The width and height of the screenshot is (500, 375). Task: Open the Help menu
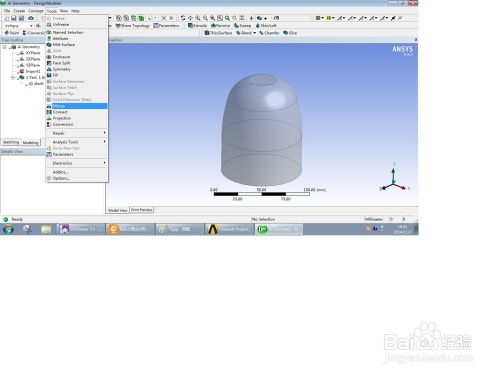[75, 11]
